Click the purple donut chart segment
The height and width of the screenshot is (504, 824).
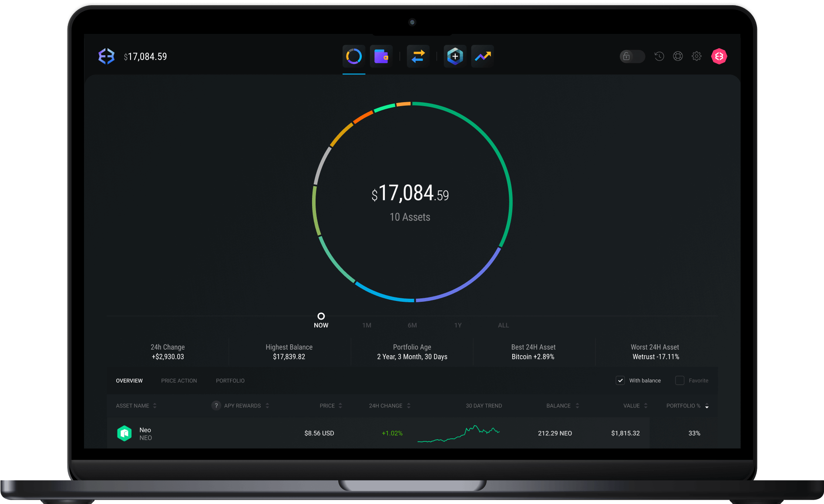(466, 285)
